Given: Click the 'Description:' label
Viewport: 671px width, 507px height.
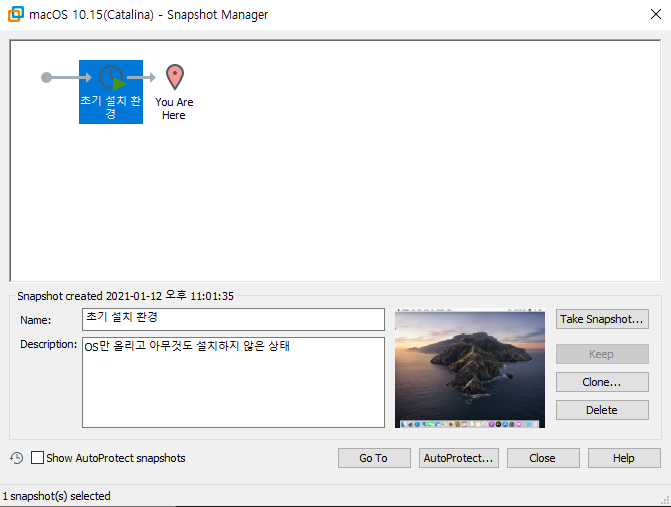Looking at the screenshot, I should 48,344.
